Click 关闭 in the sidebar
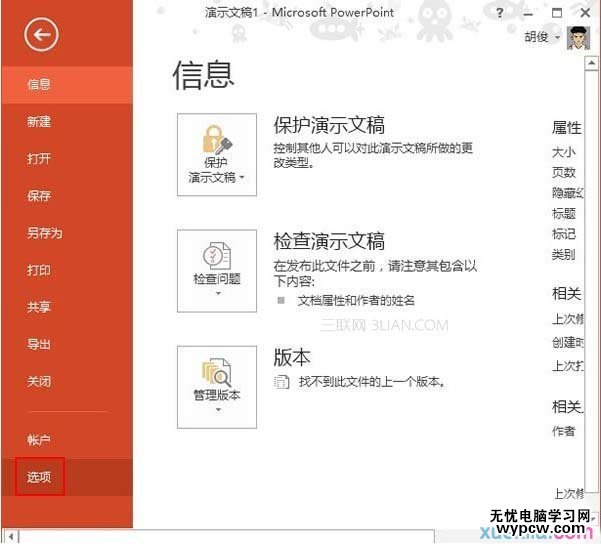This screenshot has width=601, height=544. tap(67, 381)
